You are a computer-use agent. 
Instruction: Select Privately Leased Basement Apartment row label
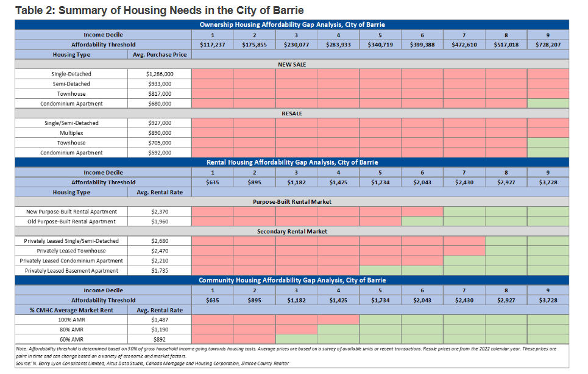[71, 270]
